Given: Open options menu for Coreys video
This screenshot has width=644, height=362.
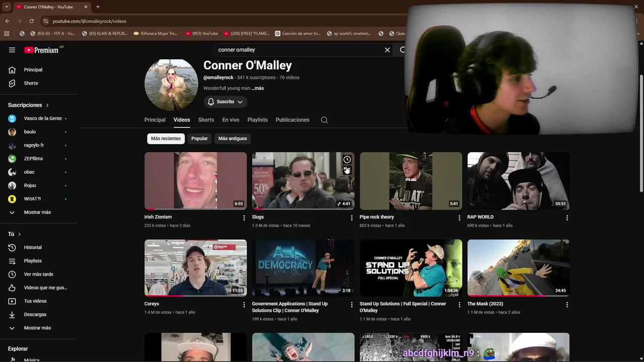Looking at the screenshot, I should tap(244, 305).
